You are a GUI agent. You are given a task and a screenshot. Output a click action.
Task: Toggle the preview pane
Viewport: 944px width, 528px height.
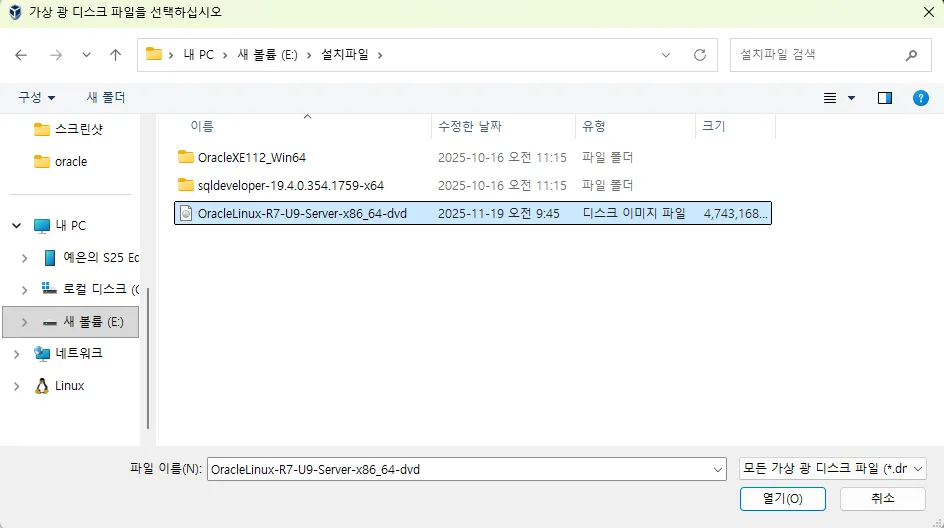pos(884,98)
